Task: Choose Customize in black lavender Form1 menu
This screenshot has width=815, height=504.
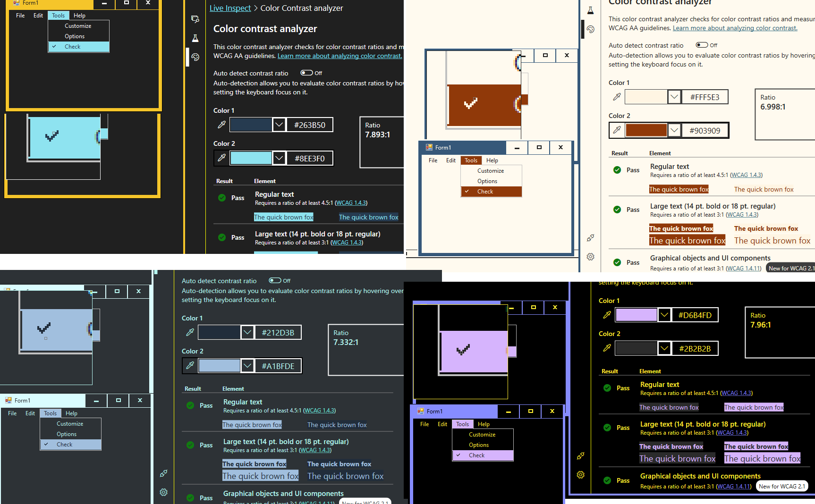Action: click(x=482, y=435)
